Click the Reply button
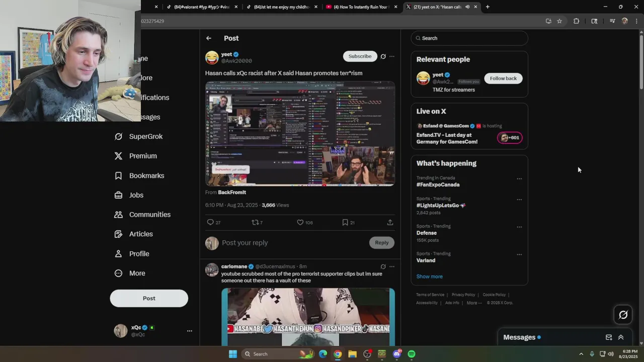This screenshot has width=644, height=362. tap(381, 243)
